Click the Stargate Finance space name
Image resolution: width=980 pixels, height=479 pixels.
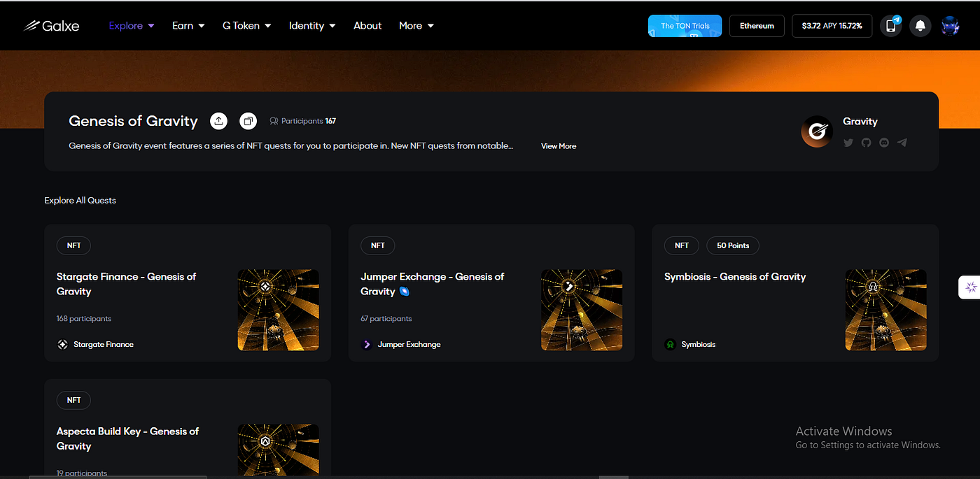click(x=104, y=344)
